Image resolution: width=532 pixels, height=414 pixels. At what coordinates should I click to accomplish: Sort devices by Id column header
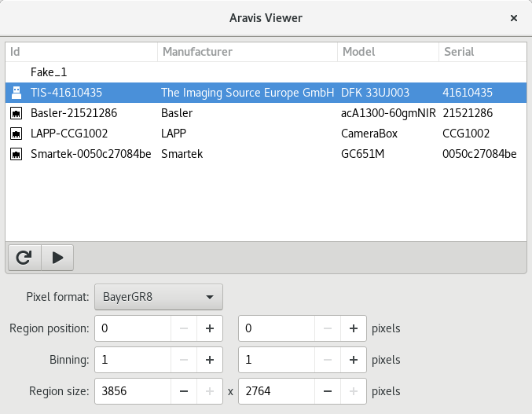(82, 52)
